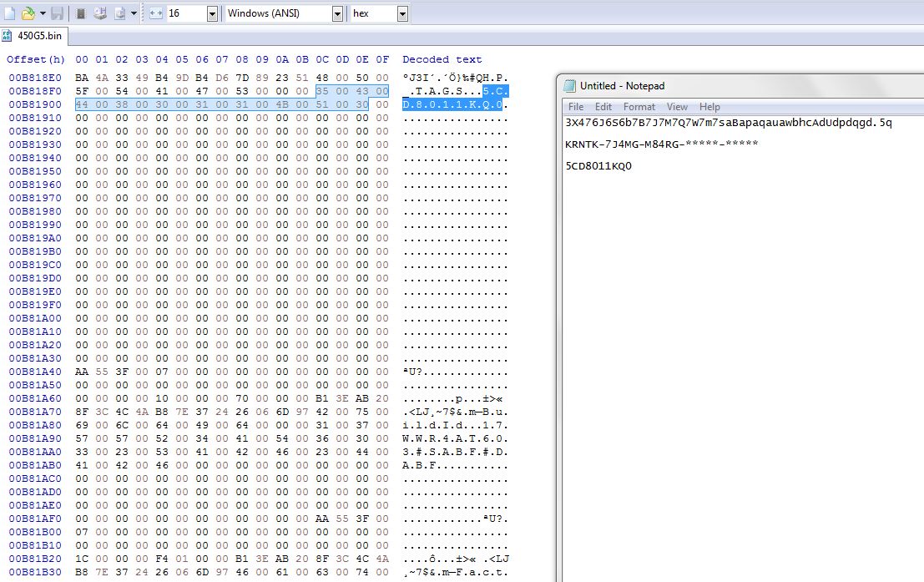Open the bytes per row dropdown arrow
Image resolution: width=924 pixels, height=582 pixels.
pyautogui.click(x=212, y=13)
